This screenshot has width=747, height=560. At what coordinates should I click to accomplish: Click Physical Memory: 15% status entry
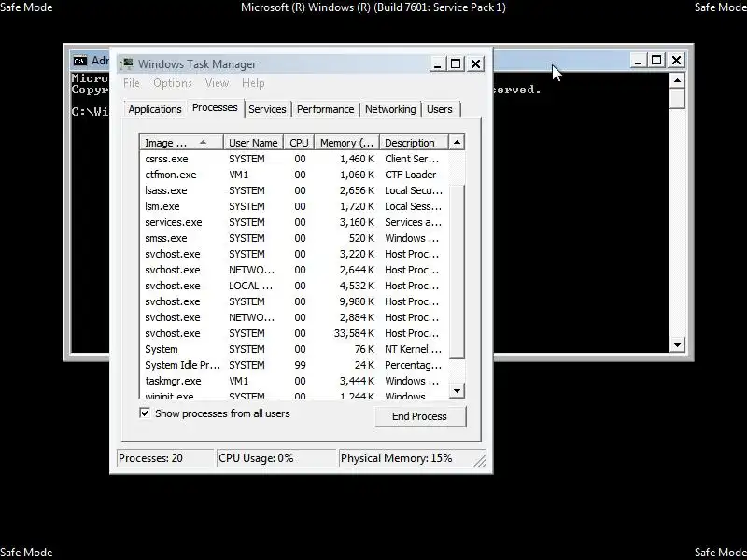pos(405,458)
